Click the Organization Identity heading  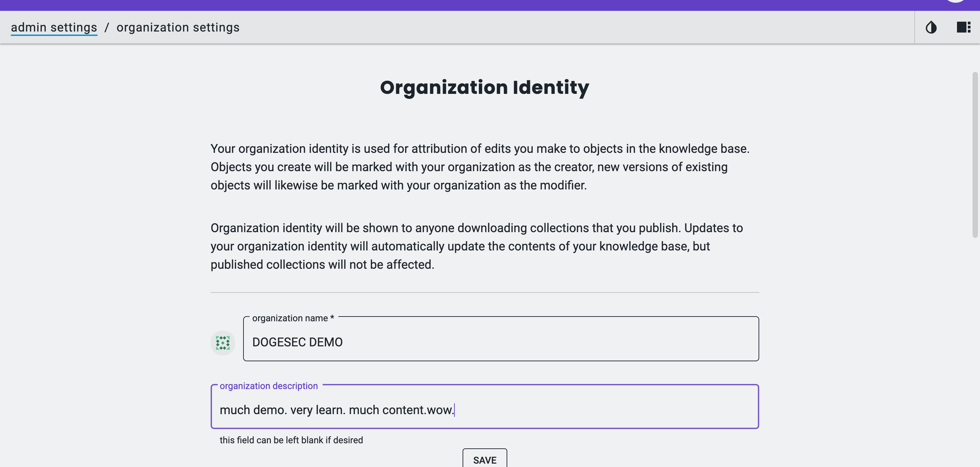point(484,87)
